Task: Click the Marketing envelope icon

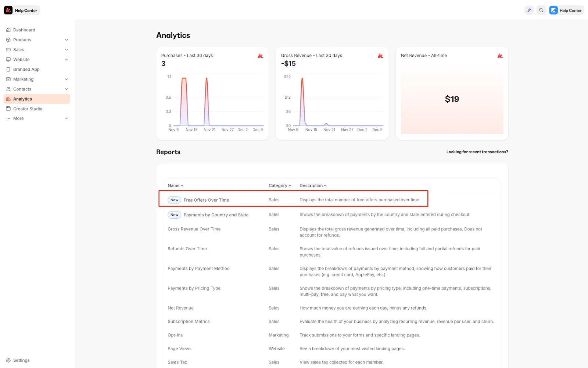Action: point(8,79)
